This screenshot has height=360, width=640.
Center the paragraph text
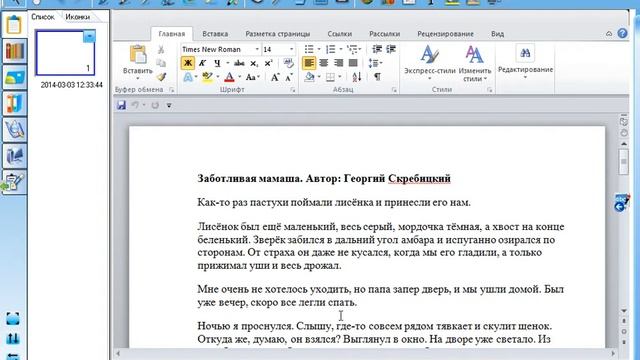click(324, 63)
